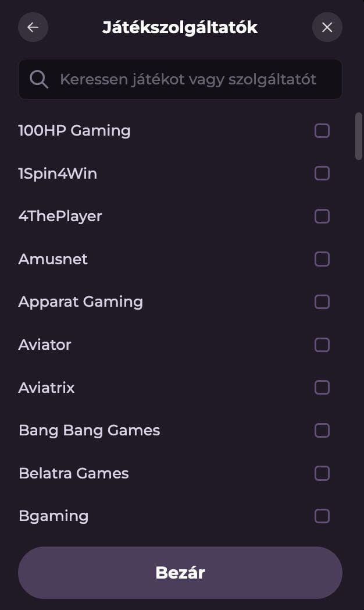364x610 pixels.
Task: Close the Játékszolgáltatók panel with X icon
Action: pyautogui.click(x=327, y=27)
